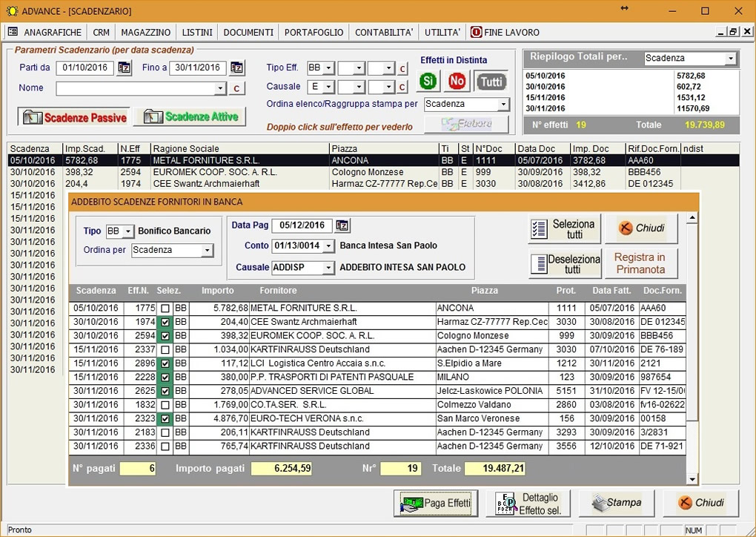
Task: Click the Addebito panel scrollbar down arrow
Action: pos(692,480)
